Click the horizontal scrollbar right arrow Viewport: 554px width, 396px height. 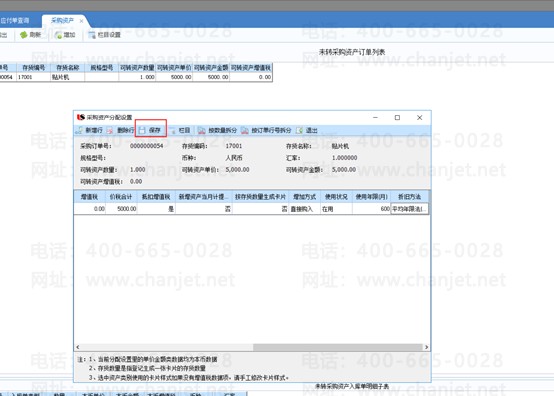426,347
